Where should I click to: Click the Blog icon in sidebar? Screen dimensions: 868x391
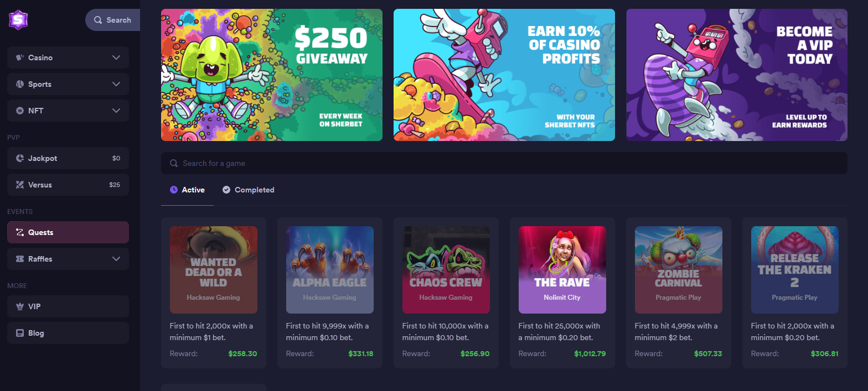coord(20,333)
